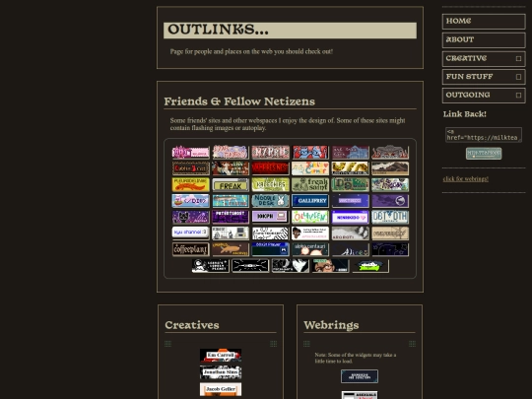Open the blue GALLIFREY badge

(x=310, y=201)
